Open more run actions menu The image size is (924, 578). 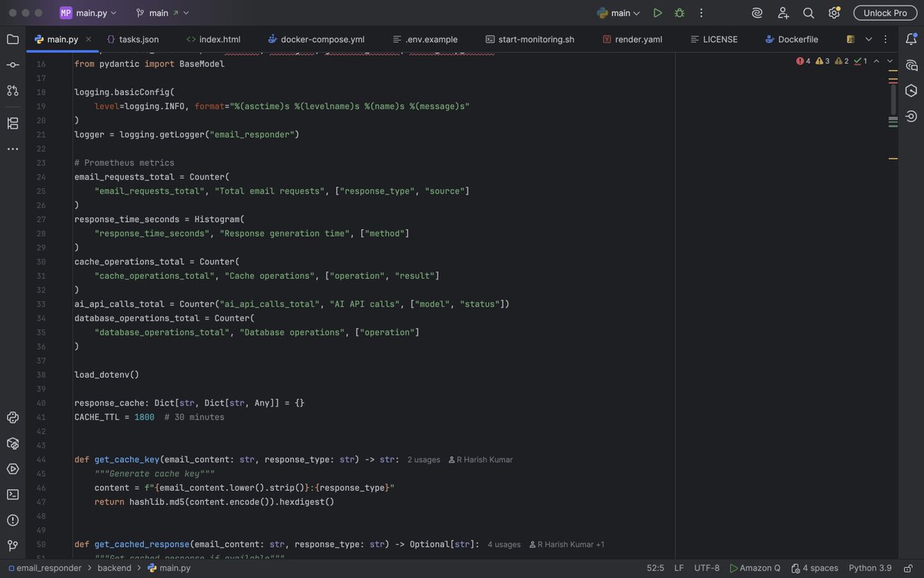point(701,13)
